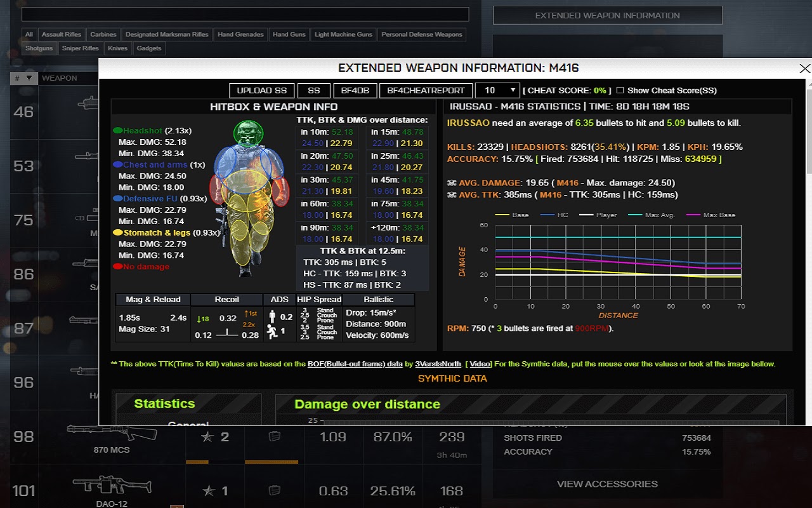Select the Shotguns category tab
This screenshot has height=508, width=812.
click(39, 48)
